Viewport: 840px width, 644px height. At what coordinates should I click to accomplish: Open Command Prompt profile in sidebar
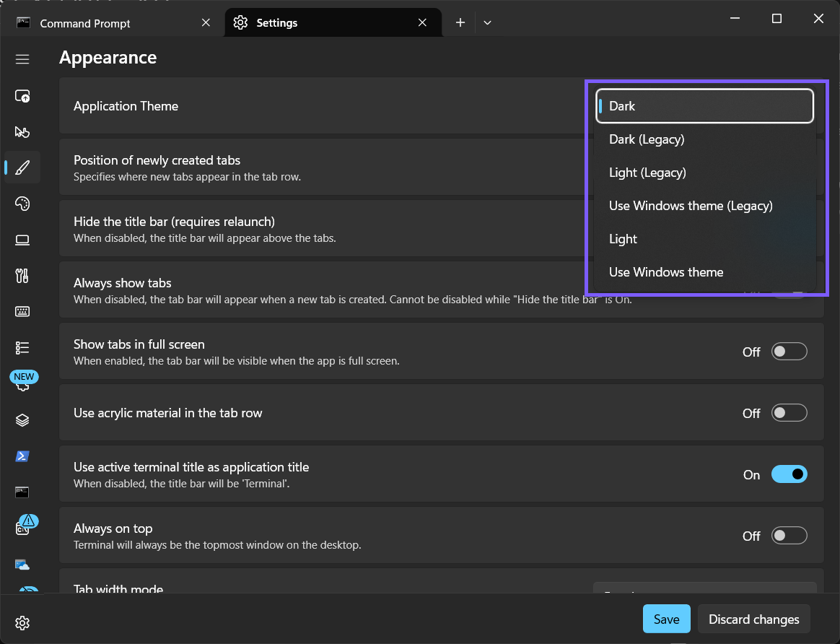point(22,492)
